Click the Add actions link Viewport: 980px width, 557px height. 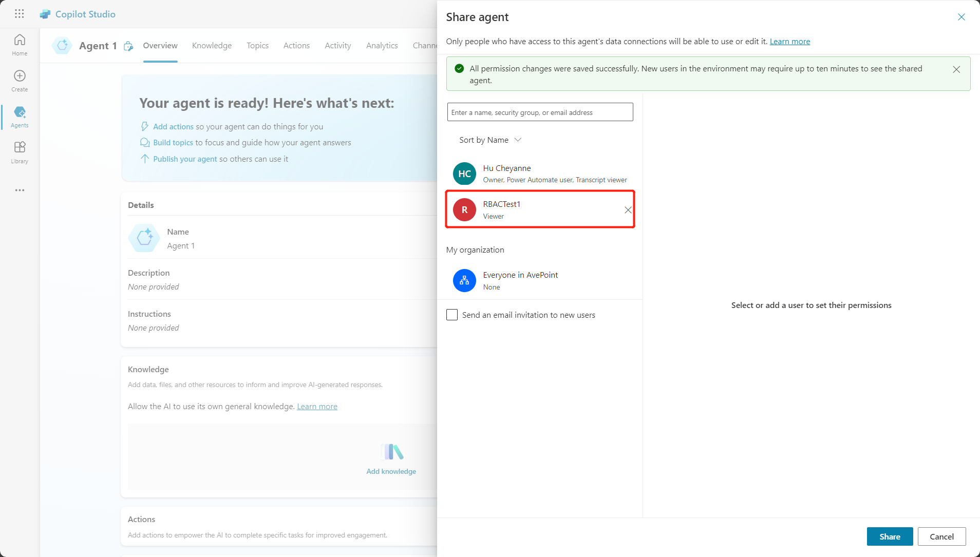(173, 126)
